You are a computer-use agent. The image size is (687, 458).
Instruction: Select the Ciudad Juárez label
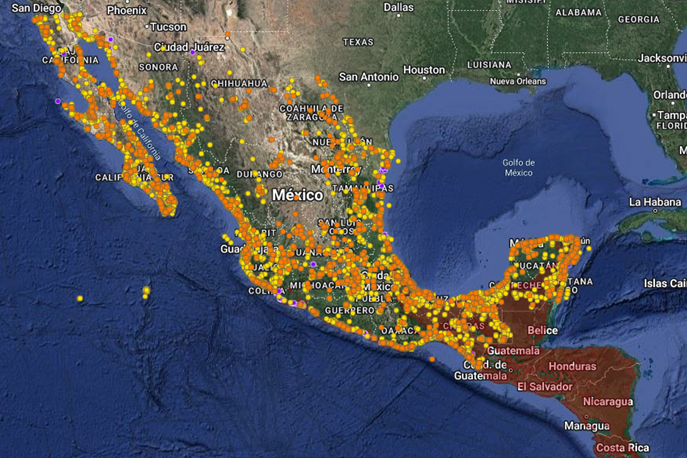tap(189, 47)
